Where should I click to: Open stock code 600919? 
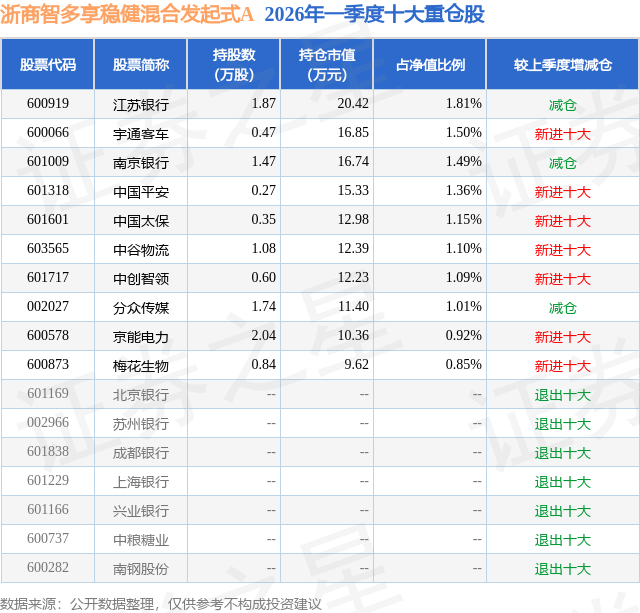tap(48, 103)
